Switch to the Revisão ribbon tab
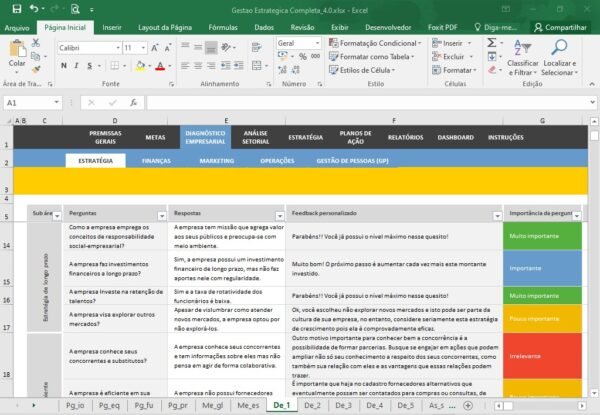 (x=302, y=28)
